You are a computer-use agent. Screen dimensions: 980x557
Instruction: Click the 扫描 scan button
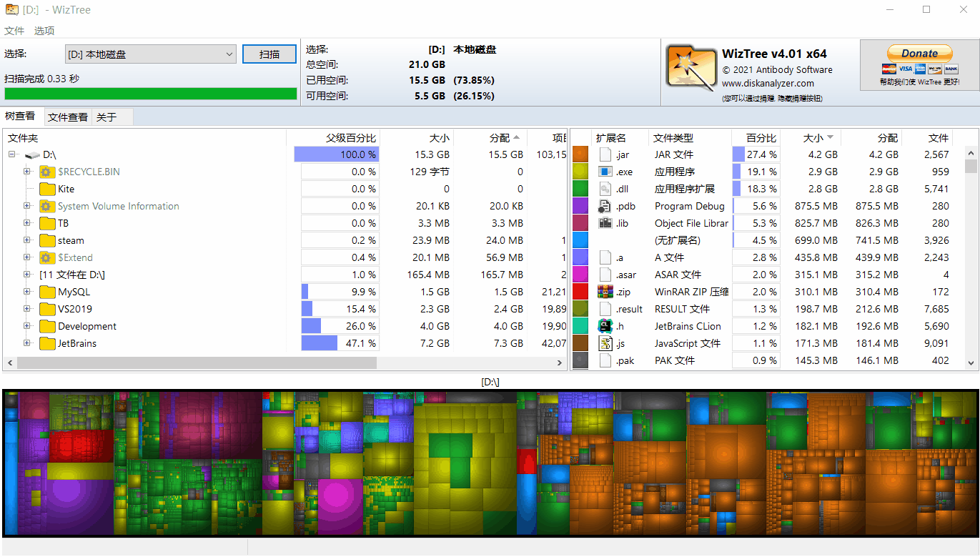[x=269, y=54]
